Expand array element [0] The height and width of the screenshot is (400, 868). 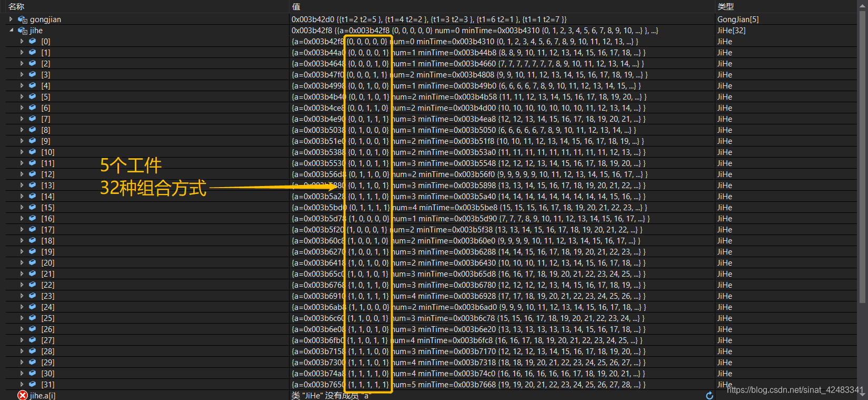tap(22, 41)
